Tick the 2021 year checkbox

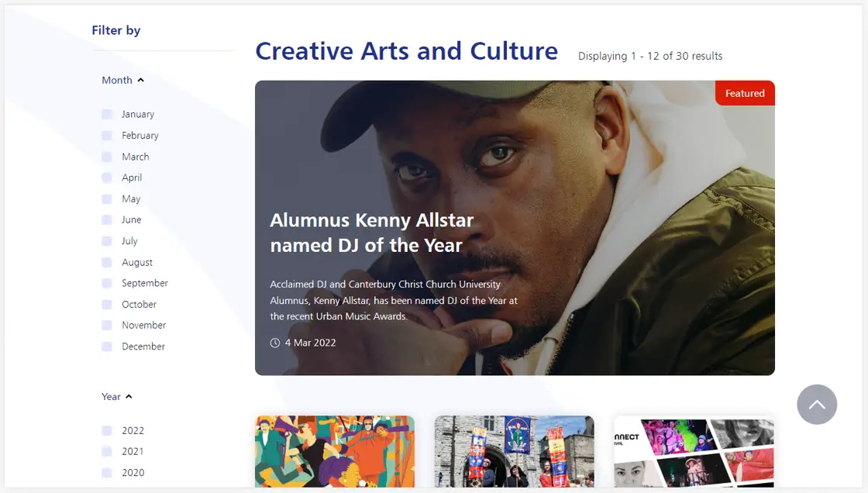107,451
